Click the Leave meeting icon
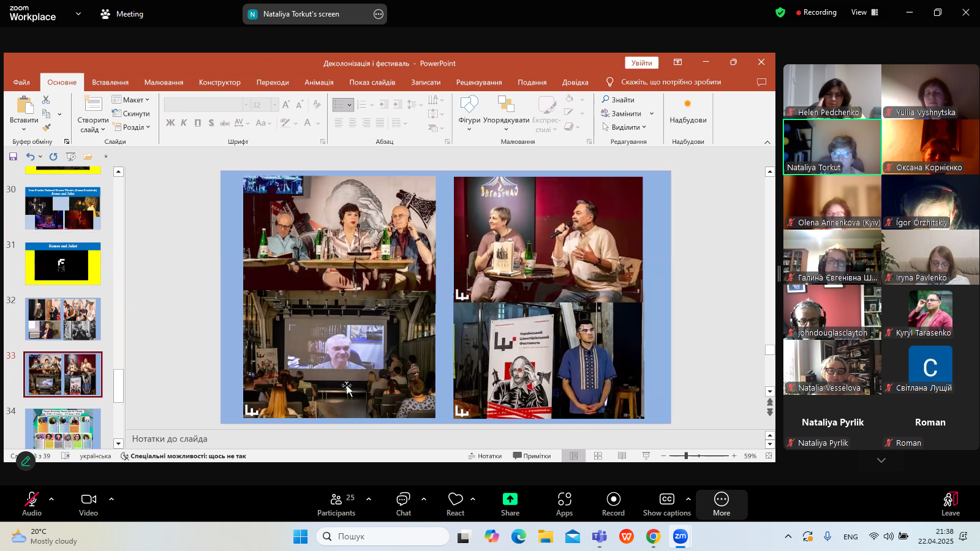The width and height of the screenshot is (980, 551). (950, 504)
